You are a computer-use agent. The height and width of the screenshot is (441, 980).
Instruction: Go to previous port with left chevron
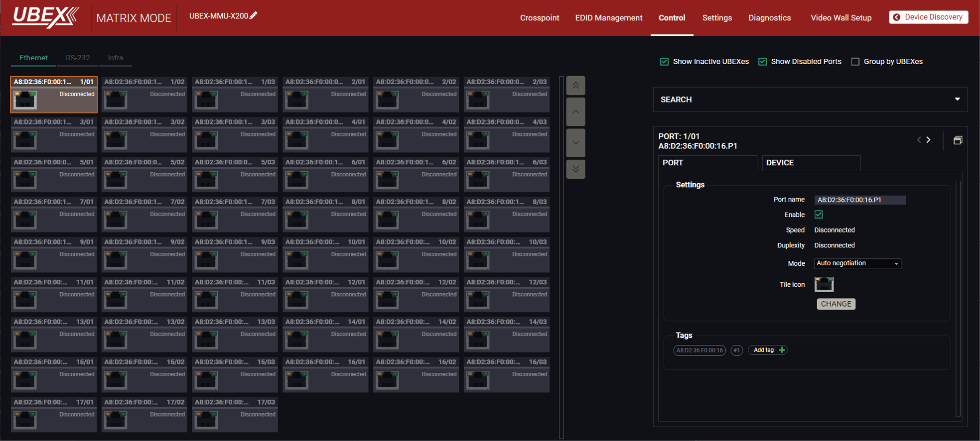919,140
